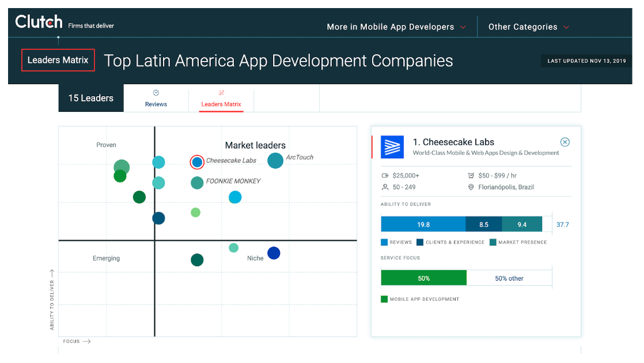Viewport: 644px width, 363px height.
Task: Click the navy dot on vertical axis
Action: [158, 218]
